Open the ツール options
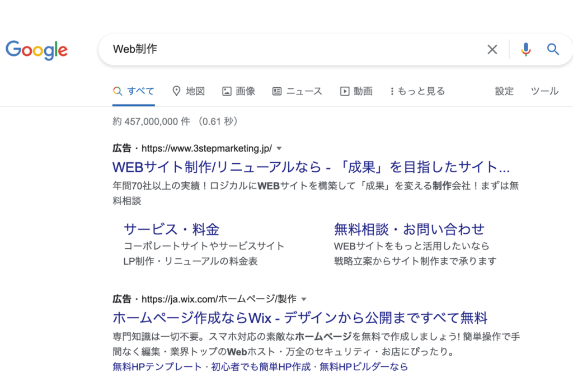573x392 pixels. [x=544, y=91]
